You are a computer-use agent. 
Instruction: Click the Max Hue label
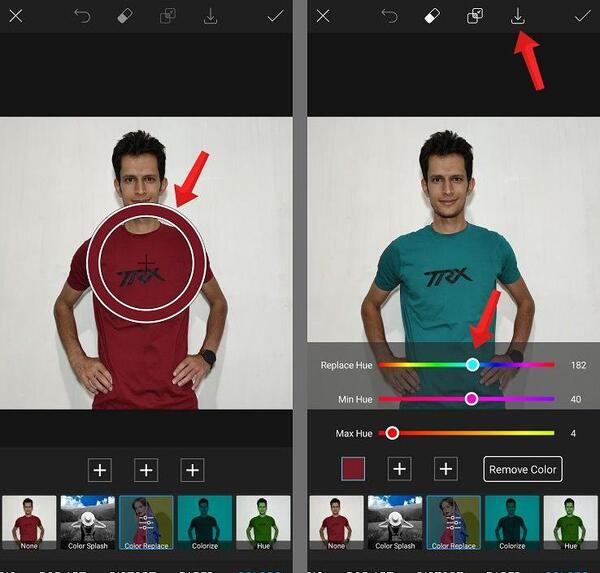354,433
